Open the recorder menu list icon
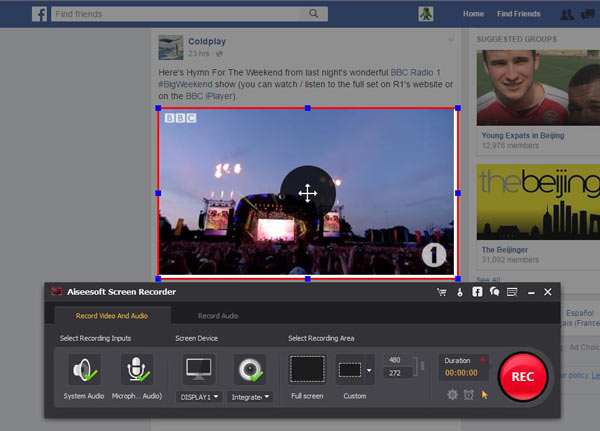 click(512, 292)
